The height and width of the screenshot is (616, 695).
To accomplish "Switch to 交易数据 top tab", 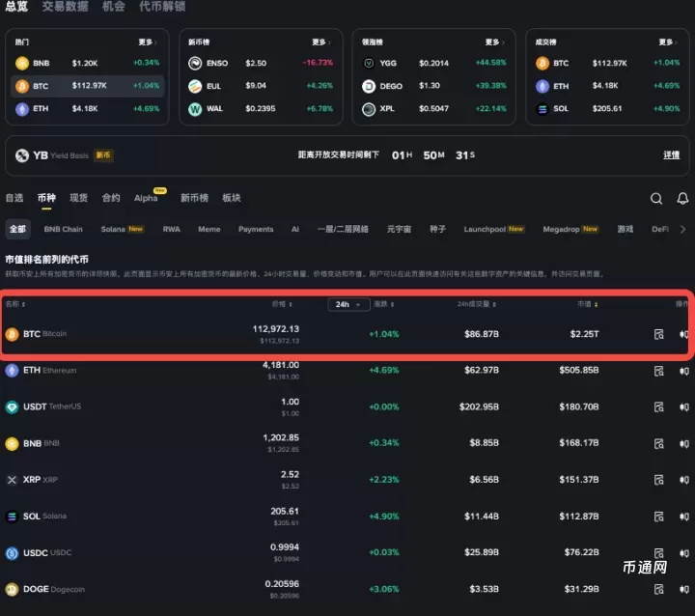I will pos(66,6).
